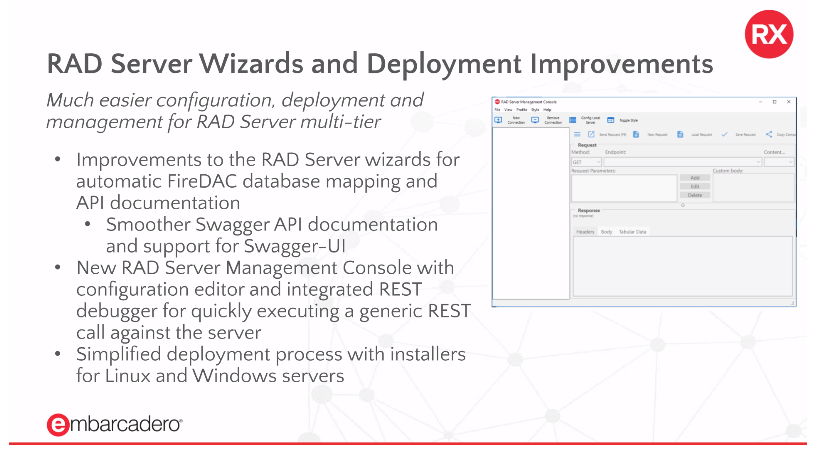Expand the Endpoint combo box
Image resolution: width=816 pixels, height=456 pixels.
pos(683,162)
